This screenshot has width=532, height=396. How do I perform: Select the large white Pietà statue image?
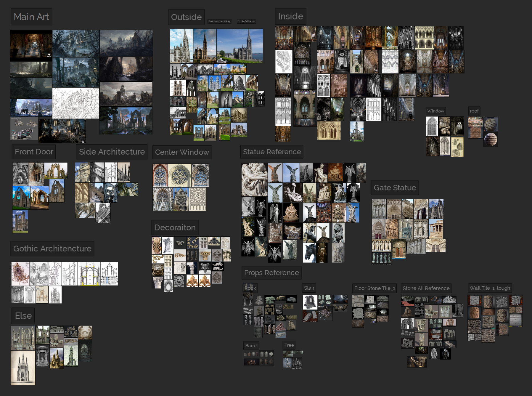(254, 179)
